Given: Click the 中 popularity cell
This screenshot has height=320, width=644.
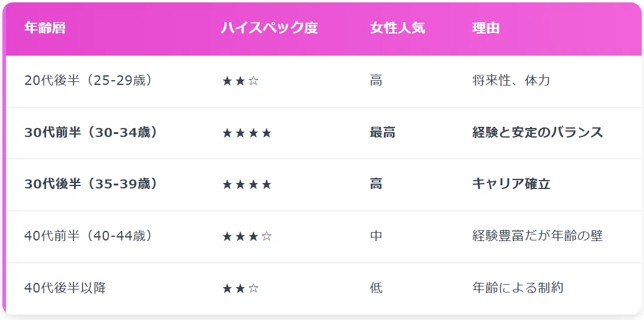Looking at the screenshot, I should pos(376,236).
